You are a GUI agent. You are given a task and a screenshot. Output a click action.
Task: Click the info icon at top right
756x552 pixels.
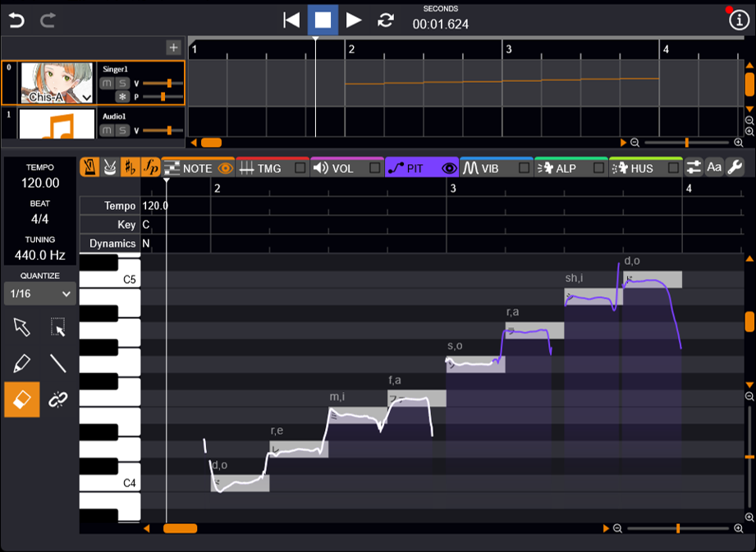click(739, 21)
